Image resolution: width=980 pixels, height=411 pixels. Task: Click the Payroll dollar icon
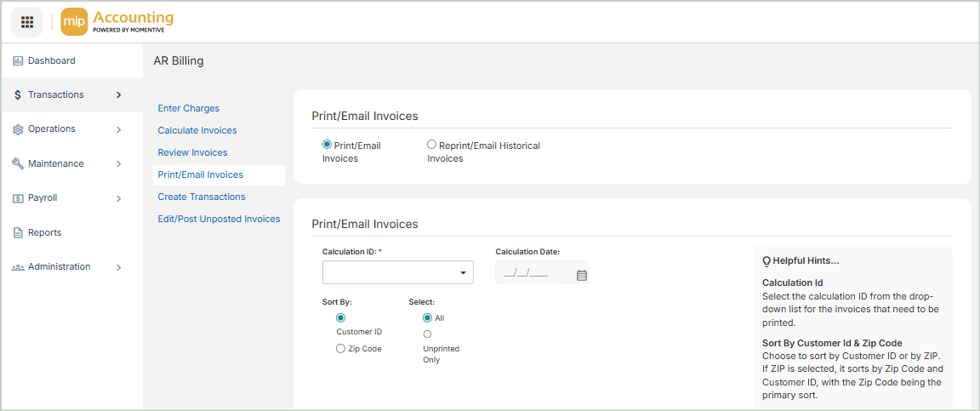click(18, 198)
